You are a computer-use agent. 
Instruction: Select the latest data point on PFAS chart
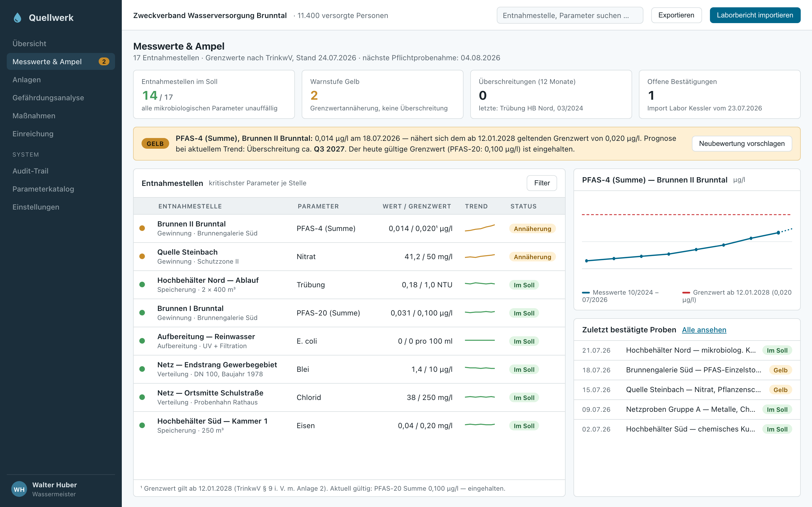point(778,233)
